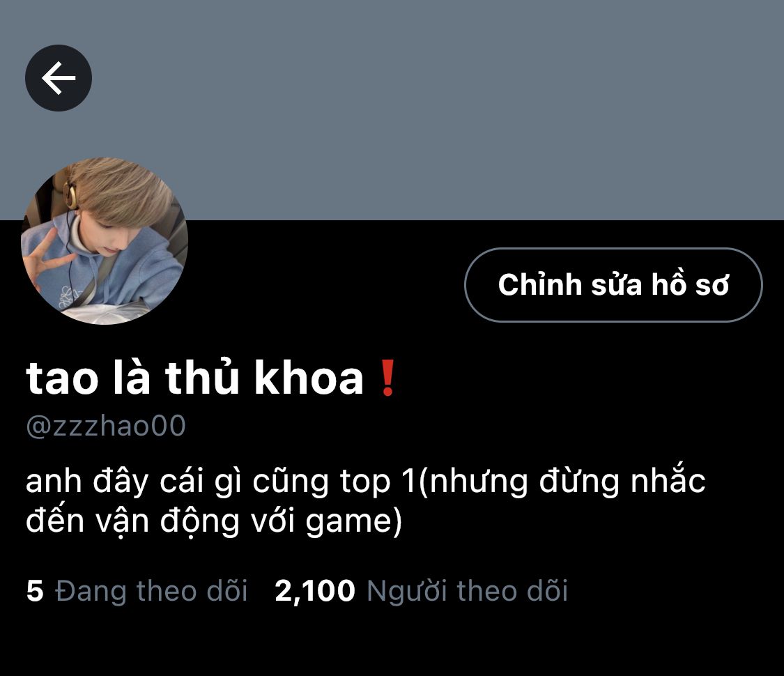Tap the words top 1 in bio
784x676 pixels.
(378, 482)
